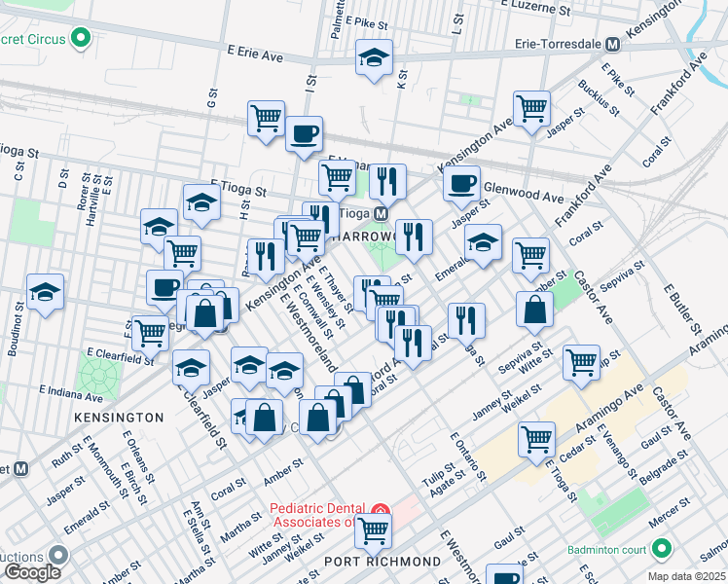Click the frontmost shopping bag marker right of the E St cafe cup

click(204, 314)
